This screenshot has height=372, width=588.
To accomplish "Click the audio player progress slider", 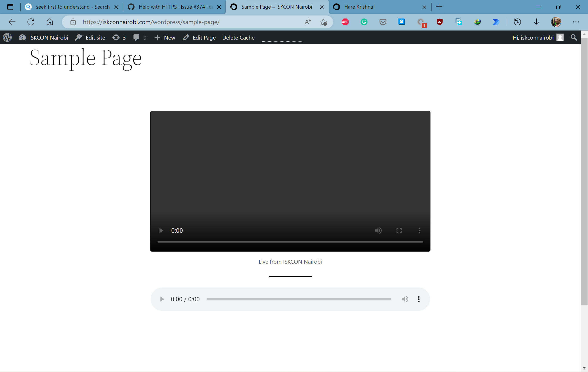I will [x=299, y=299].
